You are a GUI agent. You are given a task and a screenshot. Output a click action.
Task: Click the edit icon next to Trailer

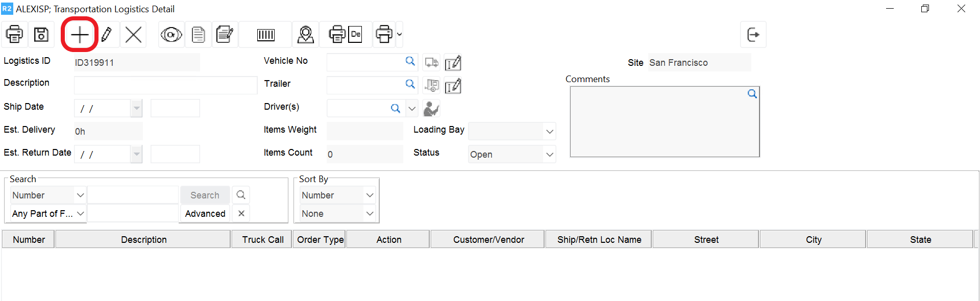[453, 86]
